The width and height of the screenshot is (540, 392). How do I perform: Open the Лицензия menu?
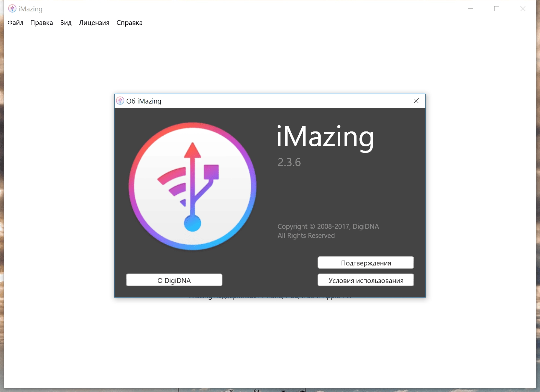tap(94, 23)
